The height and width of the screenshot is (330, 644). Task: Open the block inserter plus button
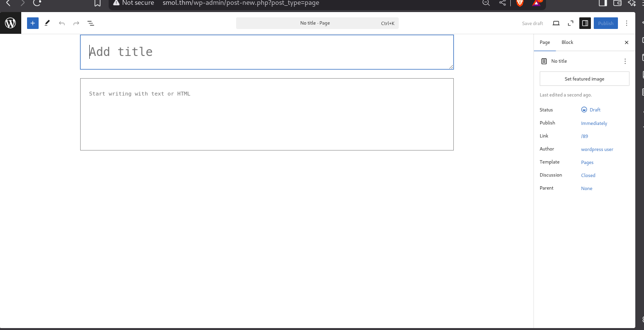point(33,23)
